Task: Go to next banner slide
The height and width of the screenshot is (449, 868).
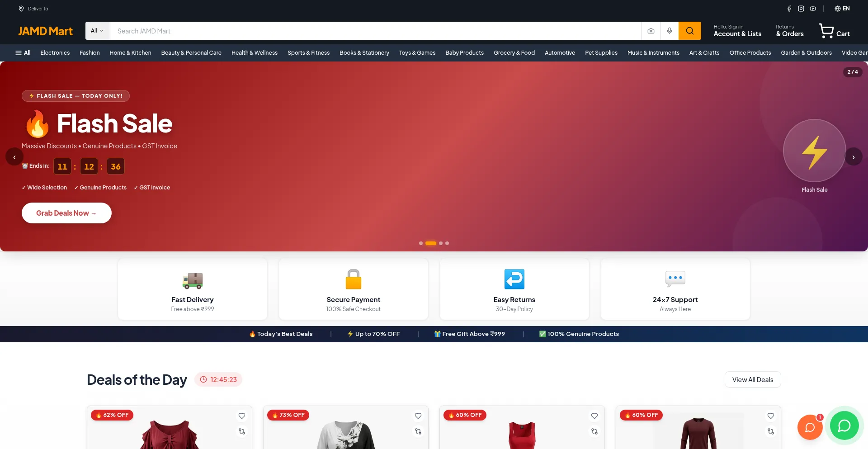Action: click(x=854, y=157)
